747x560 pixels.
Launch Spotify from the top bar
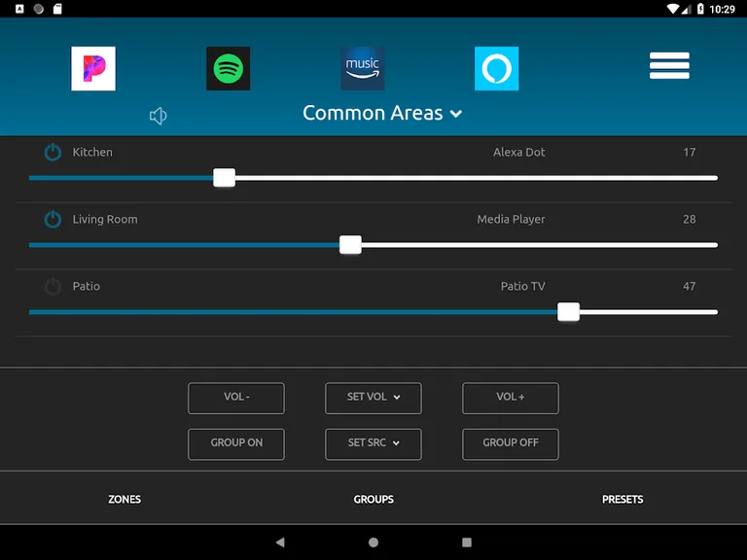228,69
